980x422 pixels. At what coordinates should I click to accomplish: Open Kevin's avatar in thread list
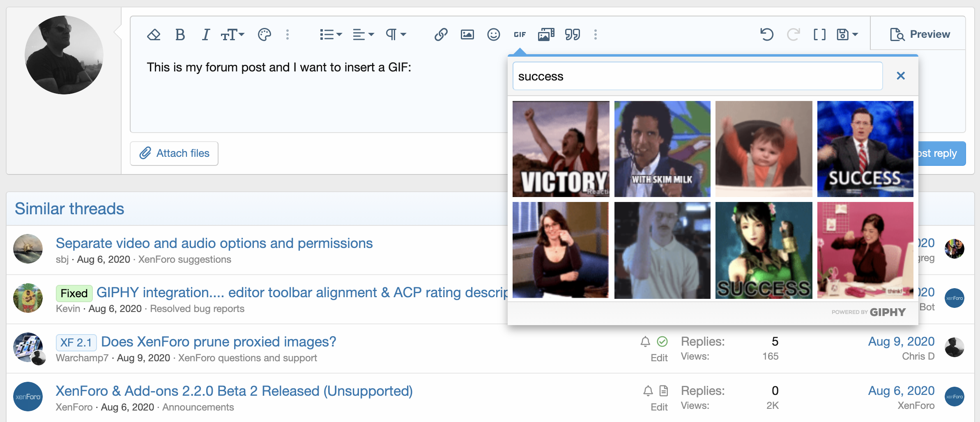pyautogui.click(x=28, y=298)
